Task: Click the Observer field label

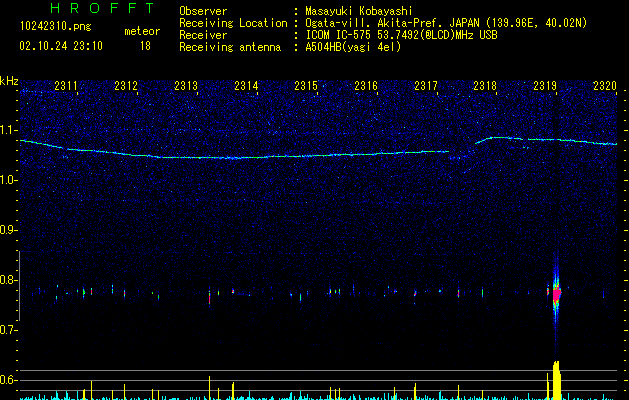Action: pyautogui.click(x=203, y=11)
